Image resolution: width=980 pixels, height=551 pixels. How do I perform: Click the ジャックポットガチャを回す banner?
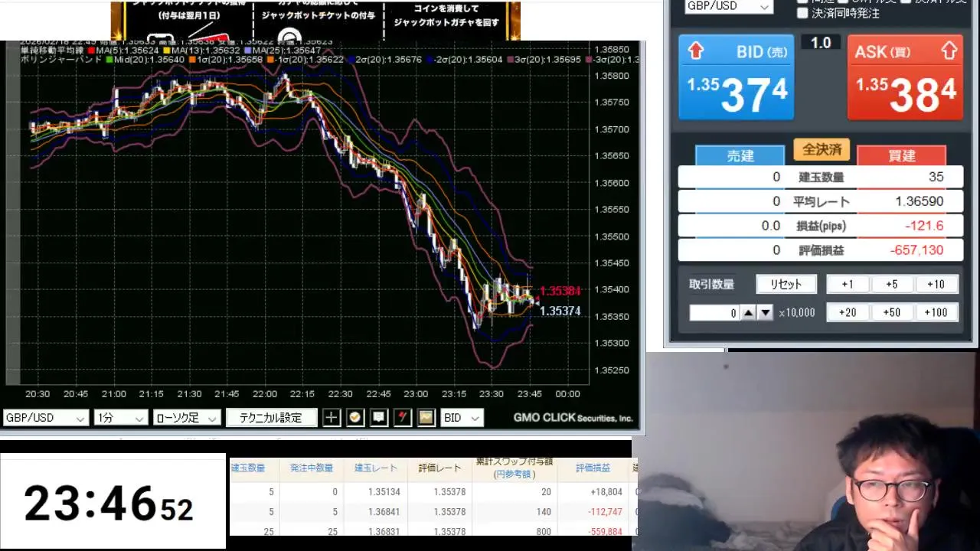[446, 17]
